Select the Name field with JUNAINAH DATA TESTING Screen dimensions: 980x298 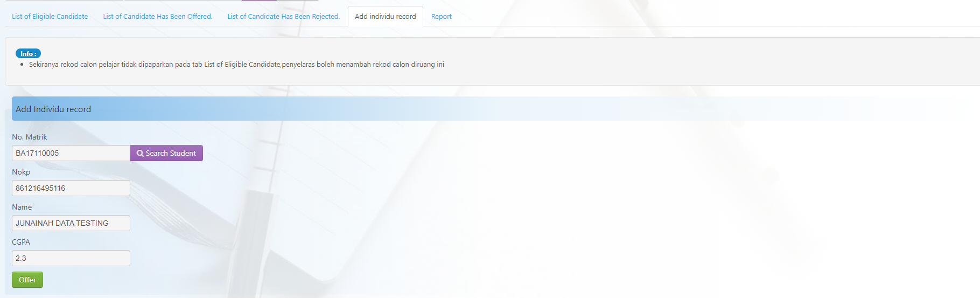[71, 223]
